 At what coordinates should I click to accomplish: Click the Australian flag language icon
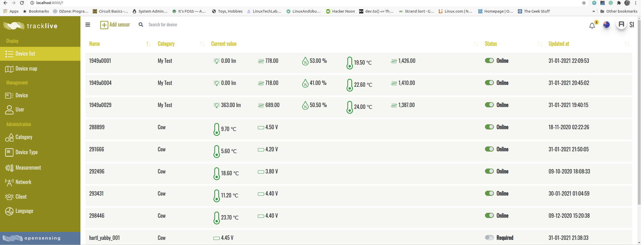click(606, 25)
